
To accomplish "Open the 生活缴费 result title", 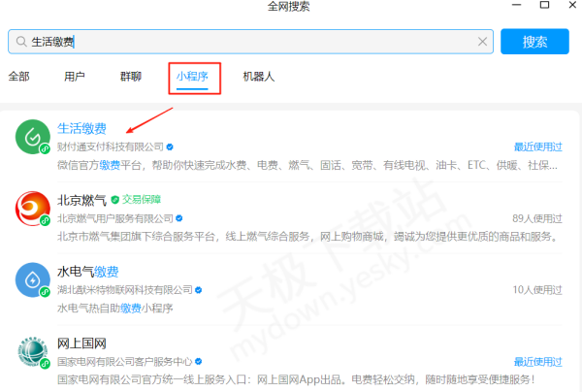I will tap(81, 128).
